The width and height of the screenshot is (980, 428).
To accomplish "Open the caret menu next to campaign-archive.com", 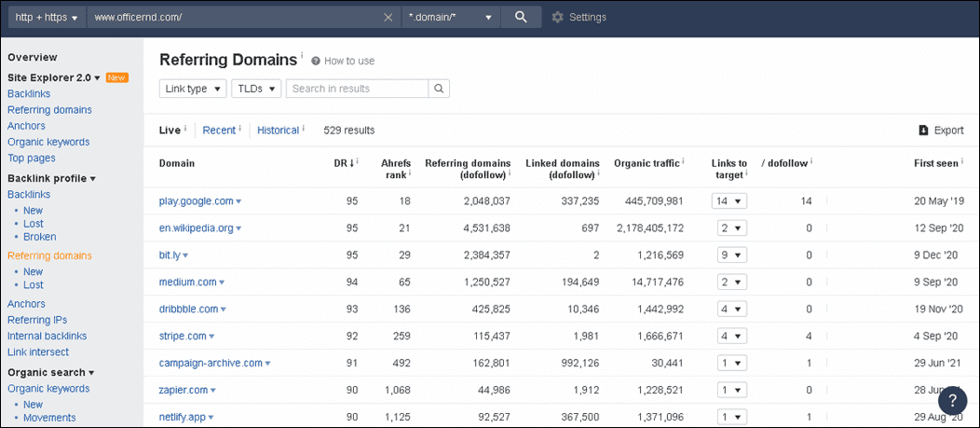I will 267,364.
